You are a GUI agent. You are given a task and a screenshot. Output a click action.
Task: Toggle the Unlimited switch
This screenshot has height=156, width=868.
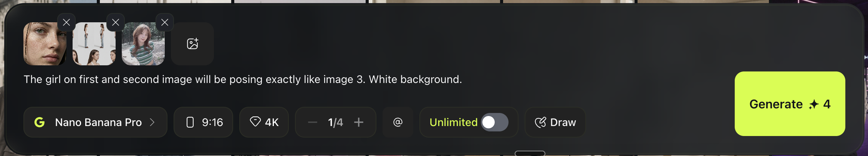(x=495, y=122)
